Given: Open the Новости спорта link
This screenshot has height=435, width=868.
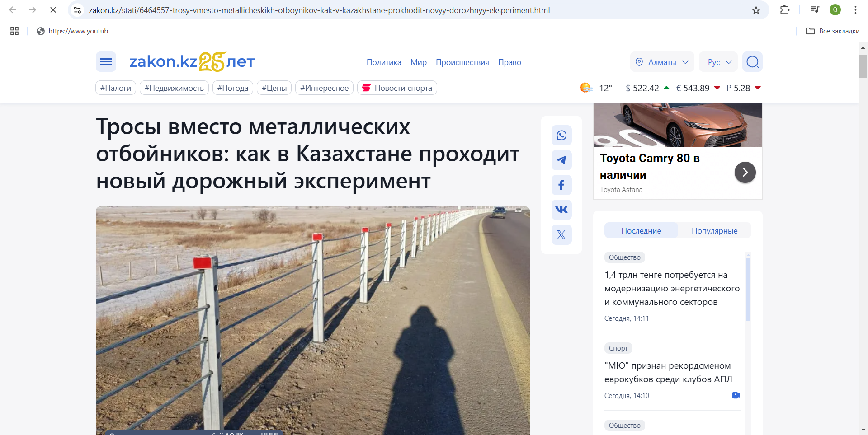Looking at the screenshot, I should click(397, 88).
